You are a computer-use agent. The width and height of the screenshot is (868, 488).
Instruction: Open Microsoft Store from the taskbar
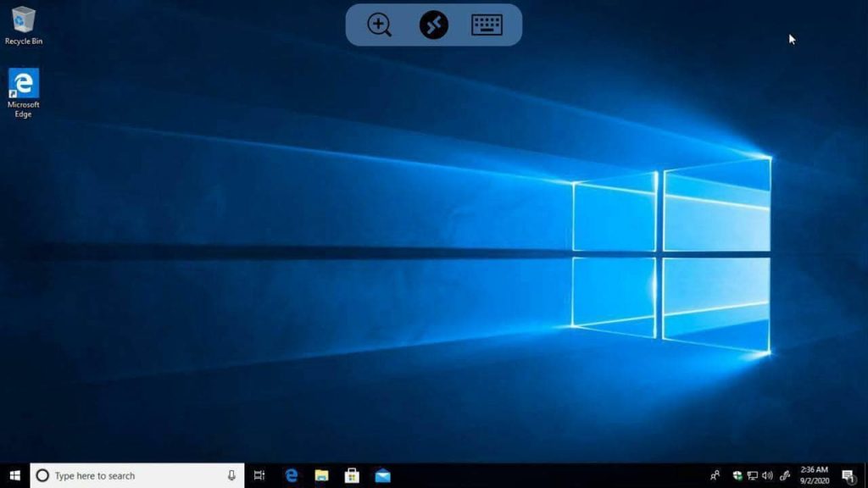click(352, 475)
